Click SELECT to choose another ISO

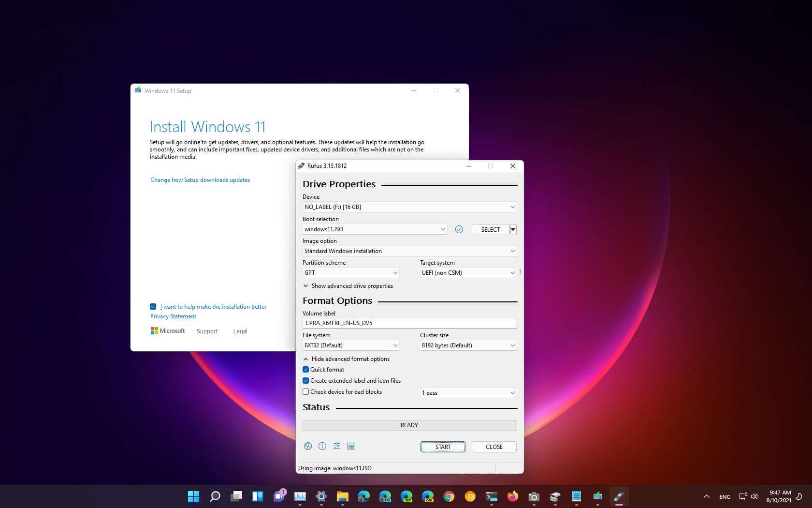(x=490, y=229)
